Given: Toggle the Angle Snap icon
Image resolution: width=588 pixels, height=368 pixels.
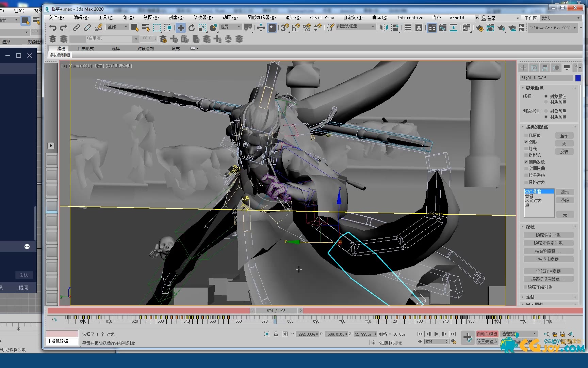Looking at the screenshot, I should (x=296, y=28).
